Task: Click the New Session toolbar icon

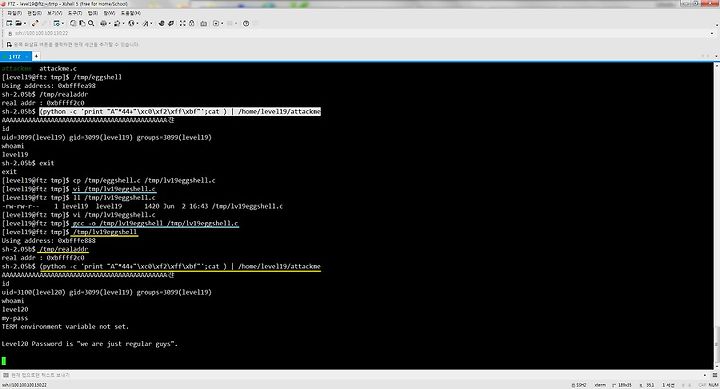Action: click(x=9, y=23)
